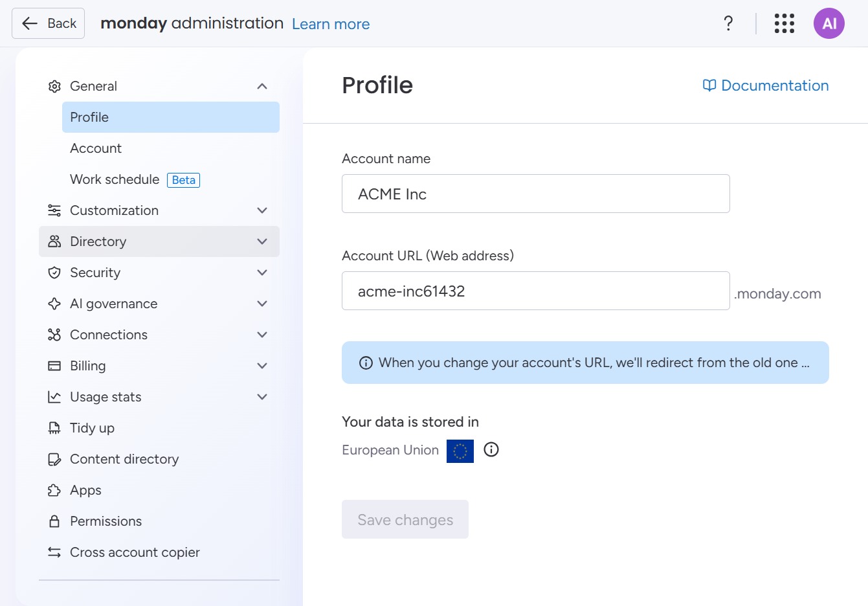Focus the Account name field
This screenshot has width=868, height=606.
point(536,194)
